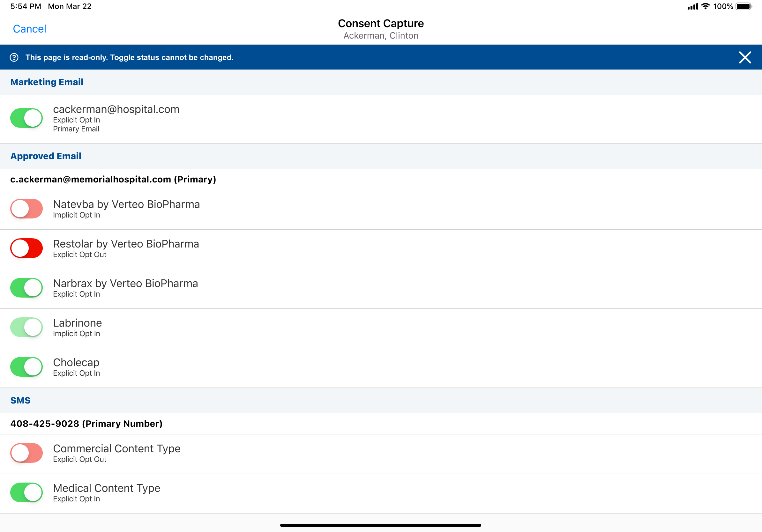Tap the 408-425-9028 primary number row
This screenshot has width=762, height=532.
[86, 424]
